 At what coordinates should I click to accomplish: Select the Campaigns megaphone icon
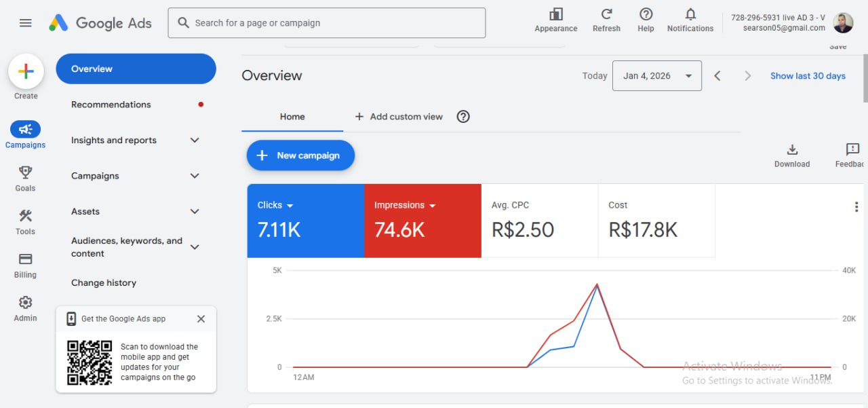click(x=26, y=129)
